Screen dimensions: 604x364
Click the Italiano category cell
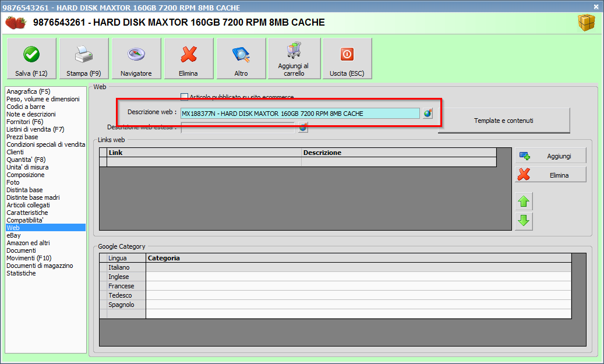pyautogui.click(x=358, y=267)
